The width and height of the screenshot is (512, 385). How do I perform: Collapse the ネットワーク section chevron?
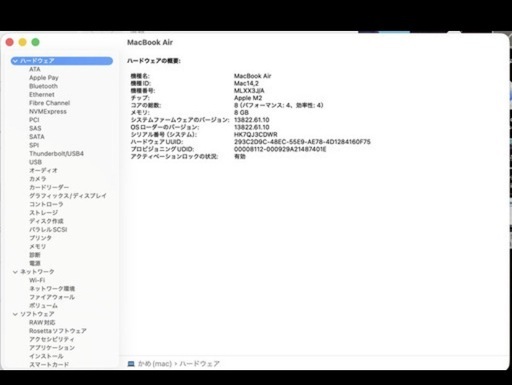click(15, 272)
